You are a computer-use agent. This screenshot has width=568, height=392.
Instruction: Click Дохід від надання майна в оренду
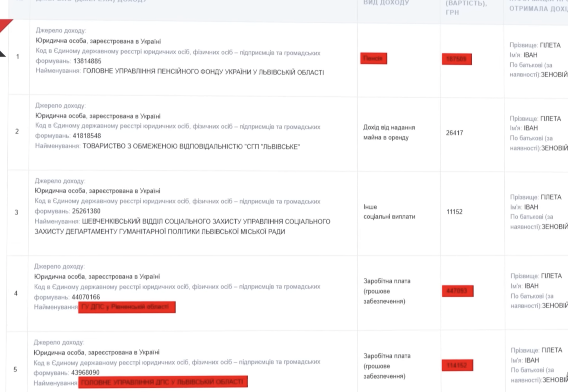coord(389,133)
